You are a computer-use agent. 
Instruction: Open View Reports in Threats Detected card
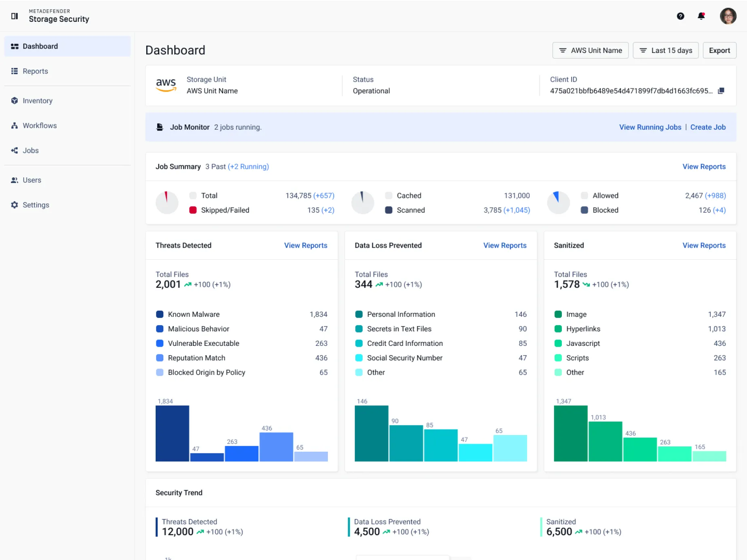pyautogui.click(x=306, y=245)
